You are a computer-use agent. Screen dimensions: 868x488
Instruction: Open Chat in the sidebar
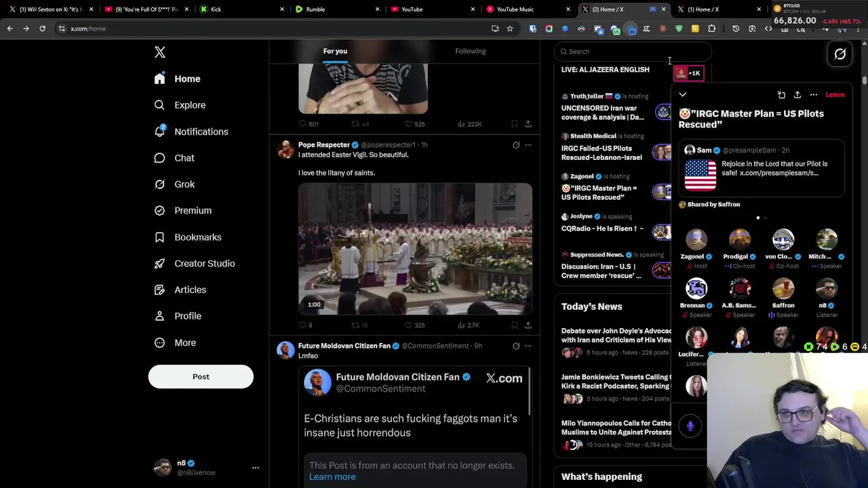[x=175, y=158]
